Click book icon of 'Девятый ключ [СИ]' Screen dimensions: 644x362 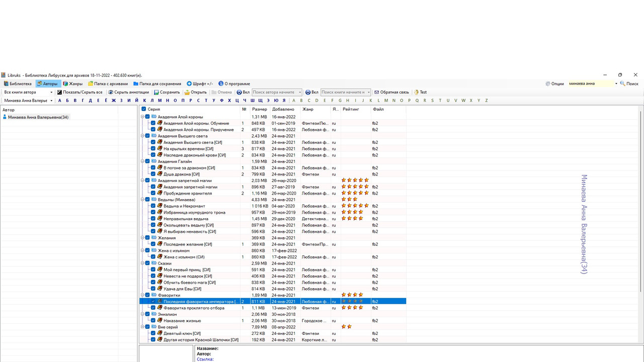click(x=159, y=333)
